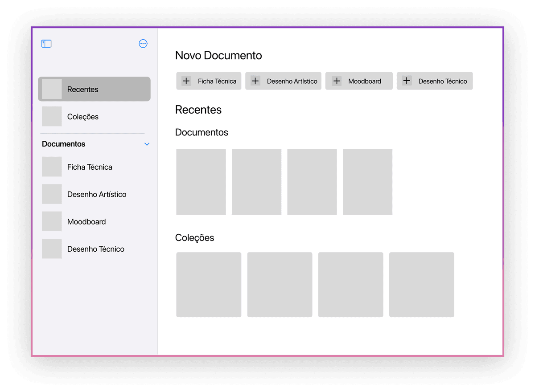Select Recentes in the sidebar
This screenshot has width=535, height=392.
[94, 89]
